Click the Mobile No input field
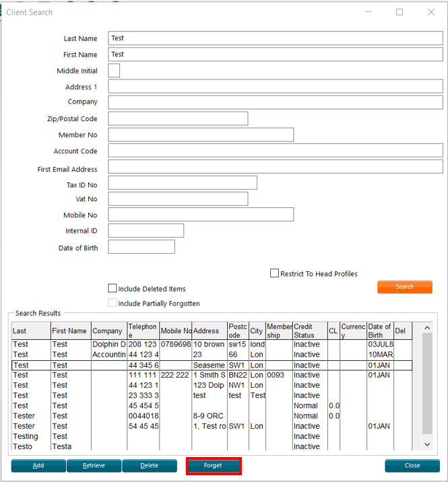448x482 pixels. (x=201, y=215)
